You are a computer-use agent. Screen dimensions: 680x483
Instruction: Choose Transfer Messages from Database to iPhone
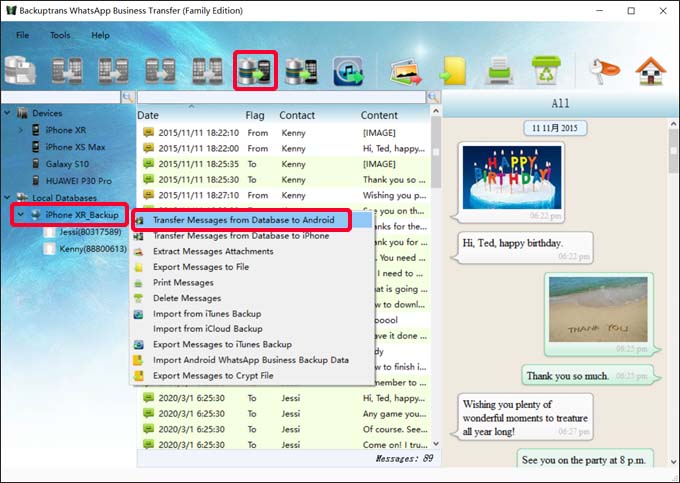point(252,236)
